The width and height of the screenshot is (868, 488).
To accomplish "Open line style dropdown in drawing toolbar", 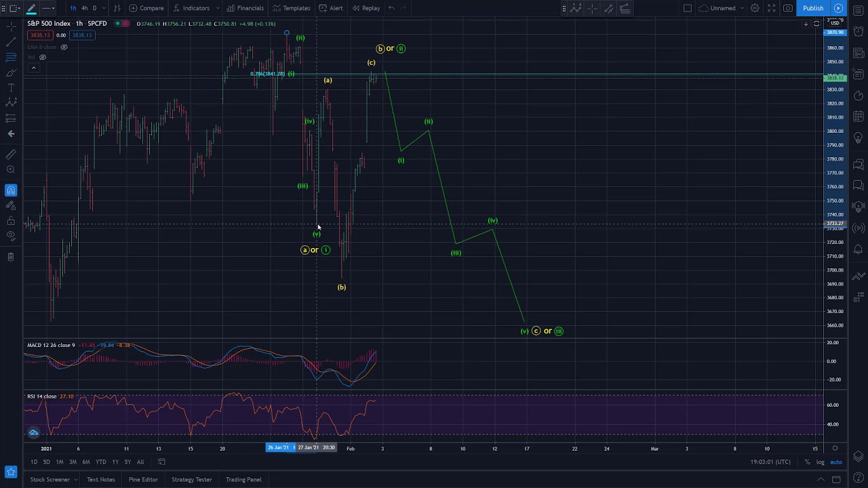I will tap(47, 8).
